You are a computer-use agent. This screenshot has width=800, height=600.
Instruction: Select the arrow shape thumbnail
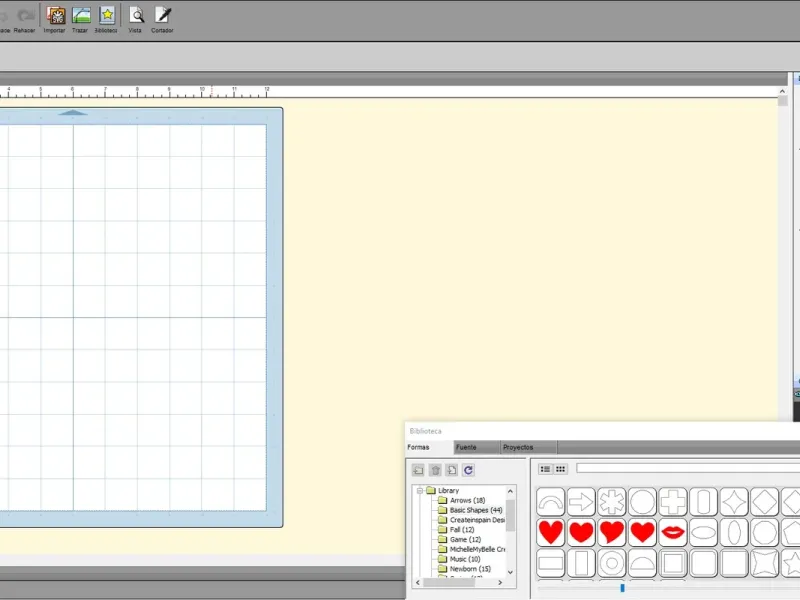point(581,502)
